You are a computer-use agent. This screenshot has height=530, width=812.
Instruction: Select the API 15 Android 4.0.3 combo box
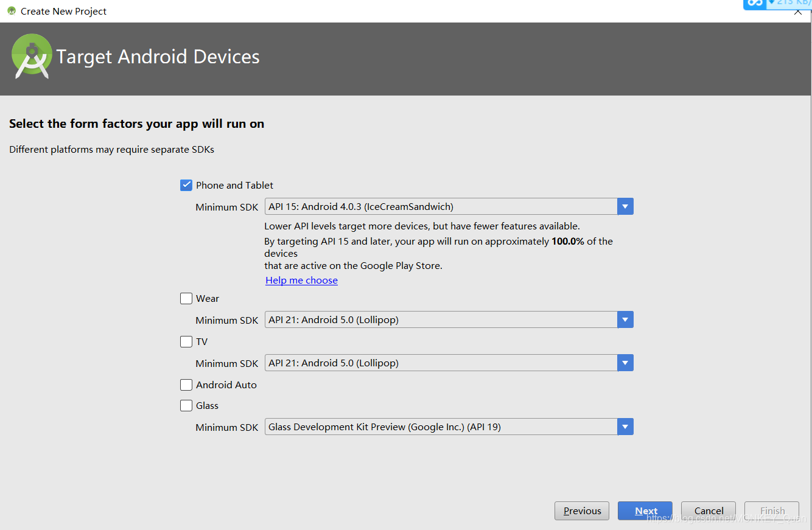(x=449, y=207)
